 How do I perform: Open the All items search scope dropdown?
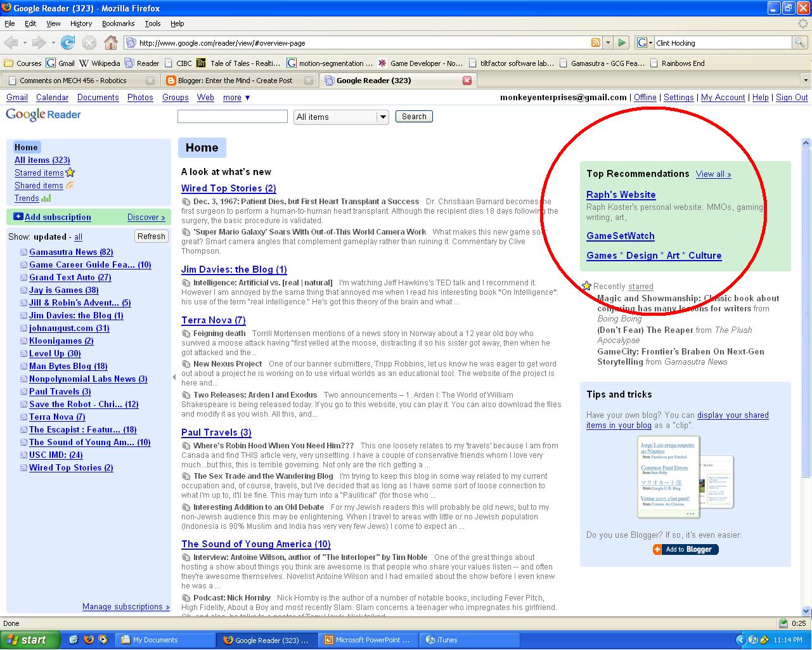[342, 117]
